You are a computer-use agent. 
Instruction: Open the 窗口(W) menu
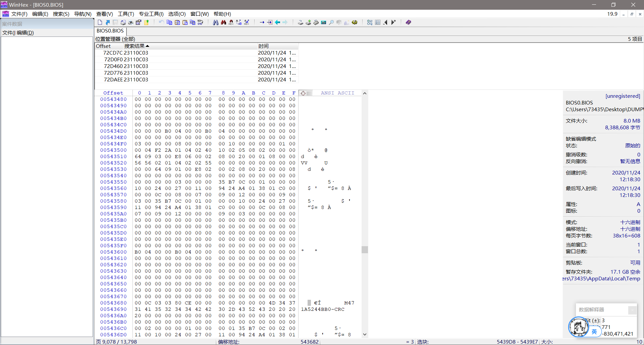(x=200, y=14)
